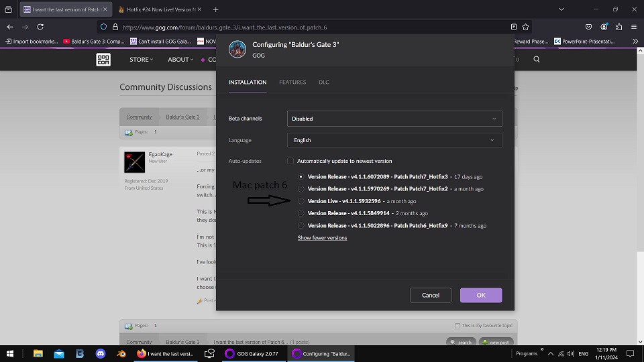
Task: Select Version Release v4.1.1.5849914 radio button
Action: pyautogui.click(x=301, y=213)
